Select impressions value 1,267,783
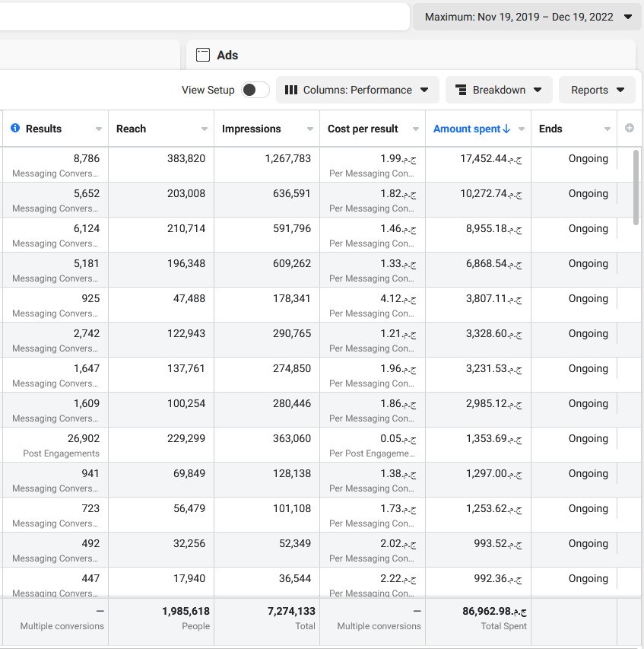Image resolution: width=644 pixels, height=649 pixels. click(x=288, y=158)
